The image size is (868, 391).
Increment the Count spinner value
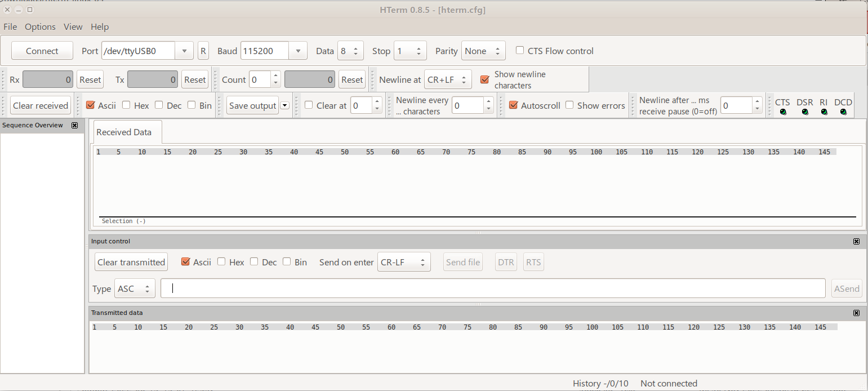275,76
